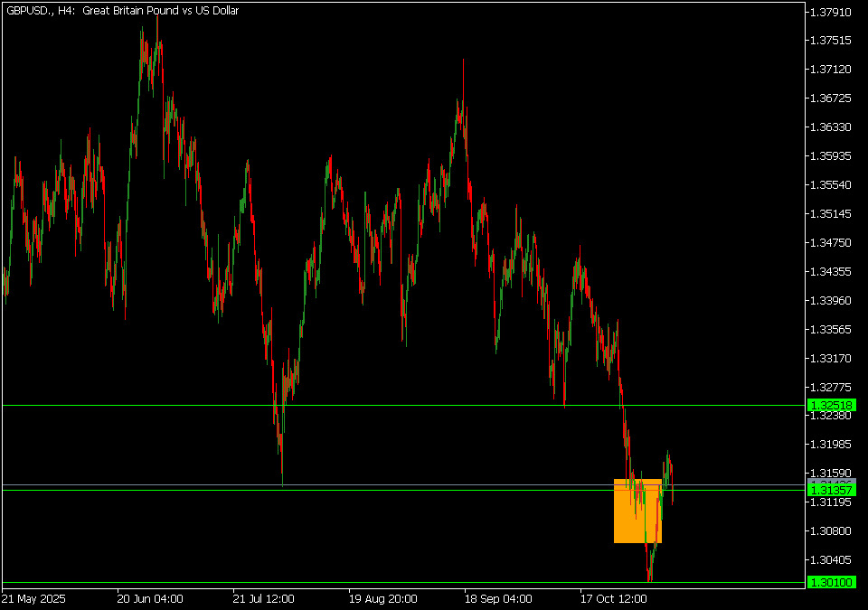
Task: Click the 17 Oct 12:00 time label
Action: coord(614,598)
